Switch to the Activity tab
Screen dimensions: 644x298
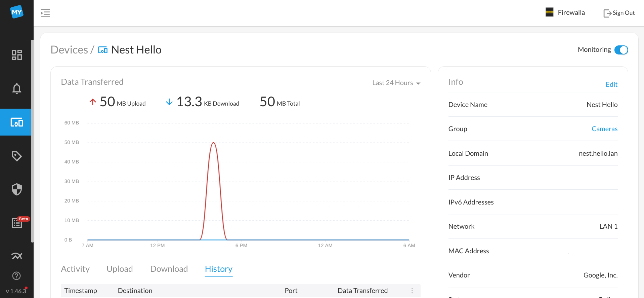(75, 269)
